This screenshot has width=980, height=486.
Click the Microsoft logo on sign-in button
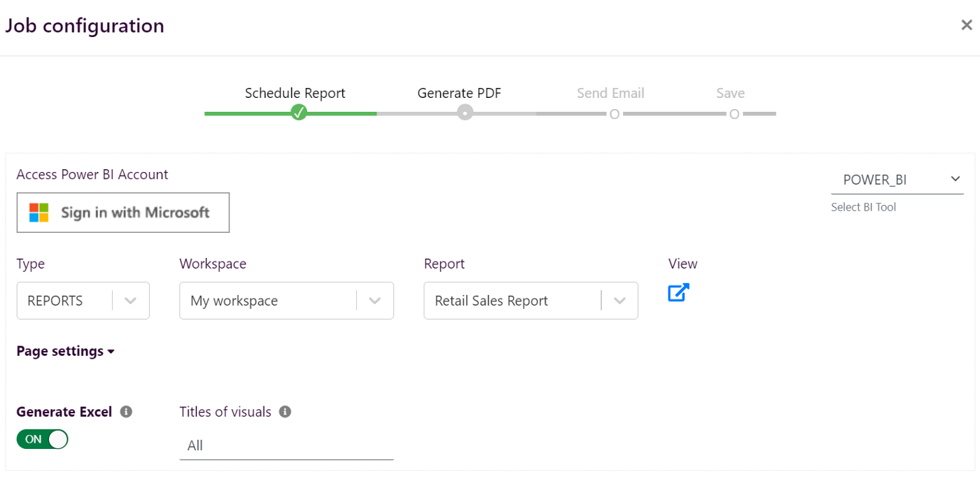(38, 213)
